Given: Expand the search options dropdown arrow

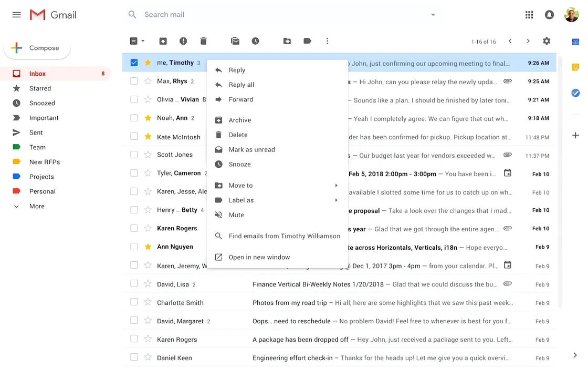Looking at the screenshot, I should coord(433,15).
